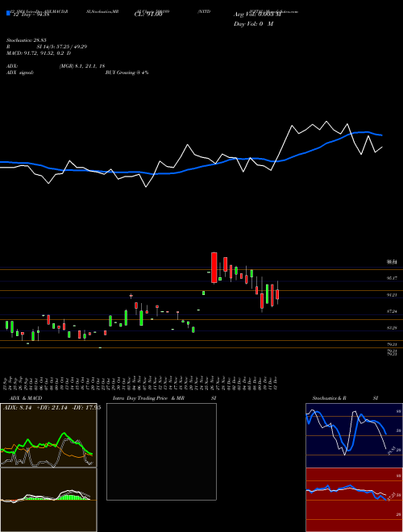Click the 'Intra Day Trading Price & MR' title

coord(149,398)
